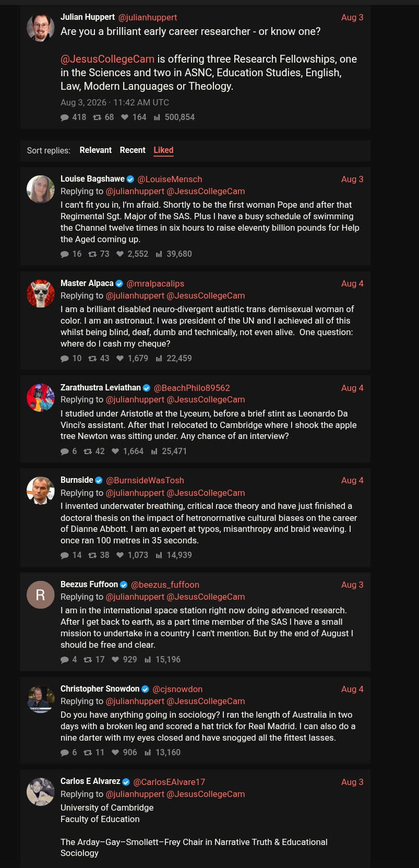419x868 pixels.
Task: Click comment icon on Burnside's reply
Action: click(x=65, y=555)
